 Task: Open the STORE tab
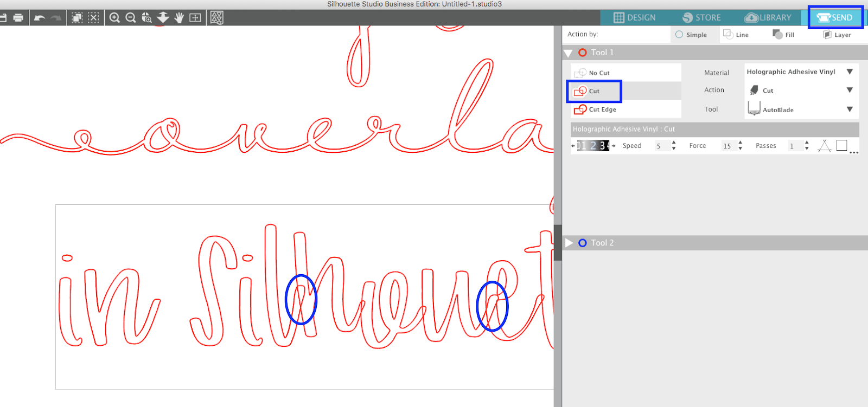[x=701, y=17]
